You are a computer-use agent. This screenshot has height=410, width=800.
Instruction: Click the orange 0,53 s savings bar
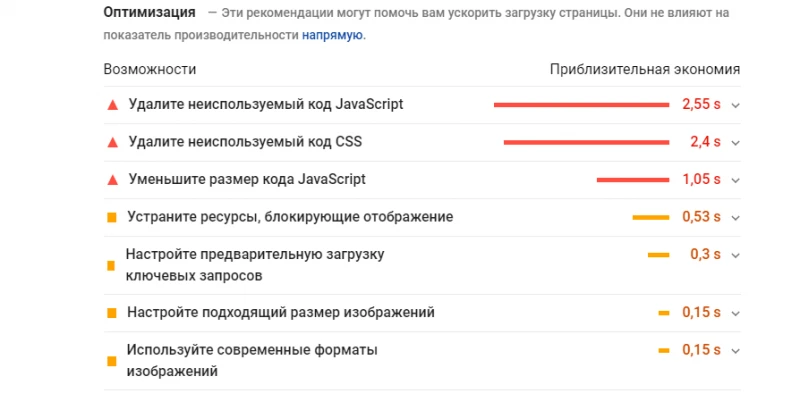[x=651, y=218]
